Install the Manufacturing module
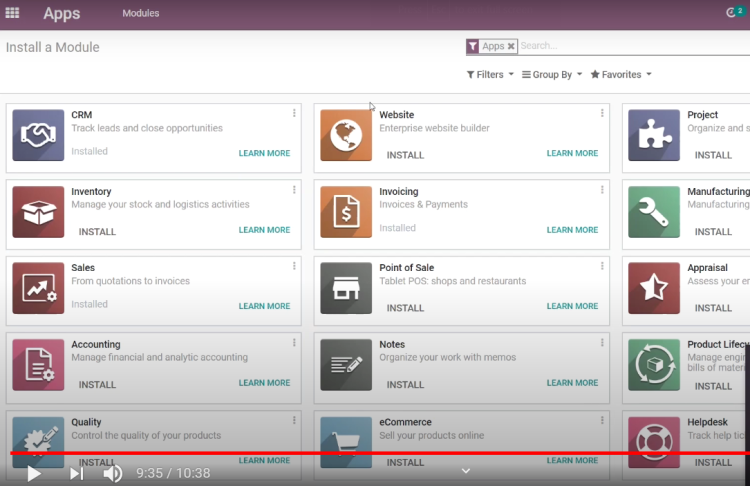The image size is (750, 486). 713,232
